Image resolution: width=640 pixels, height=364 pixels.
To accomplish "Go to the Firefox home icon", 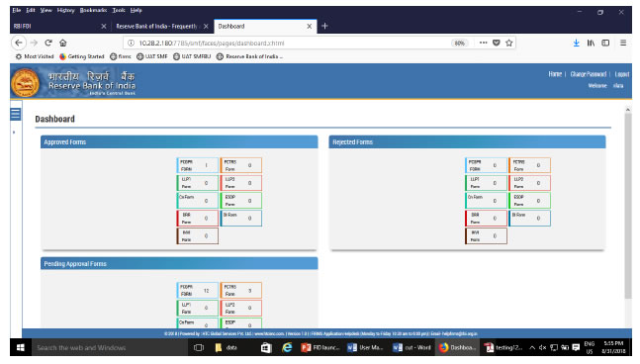I will pyautogui.click(x=63, y=43).
